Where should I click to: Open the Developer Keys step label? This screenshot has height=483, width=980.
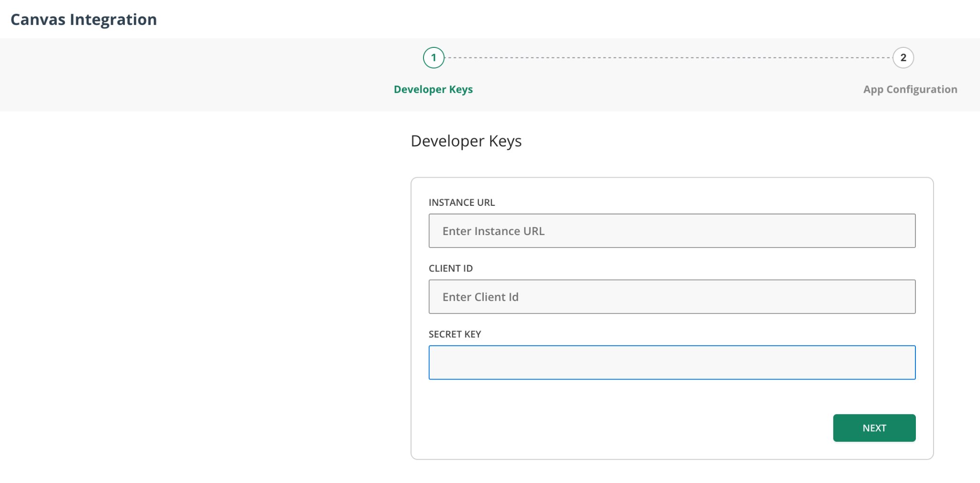pyautogui.click(x=433, y=90)
